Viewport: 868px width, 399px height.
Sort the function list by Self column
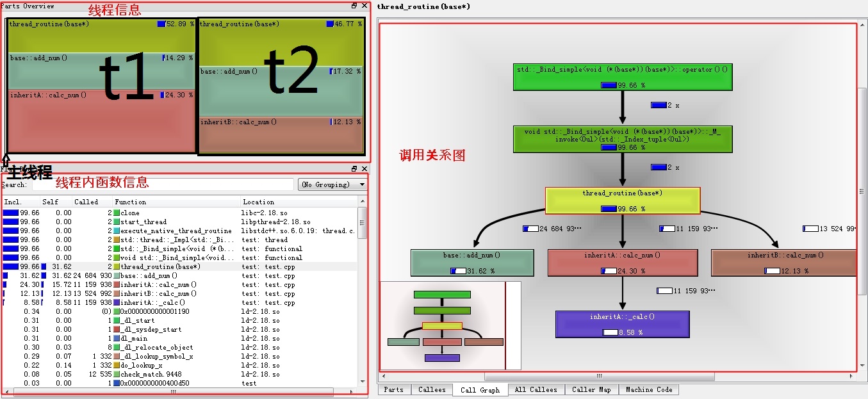click(x=56, y=202)
